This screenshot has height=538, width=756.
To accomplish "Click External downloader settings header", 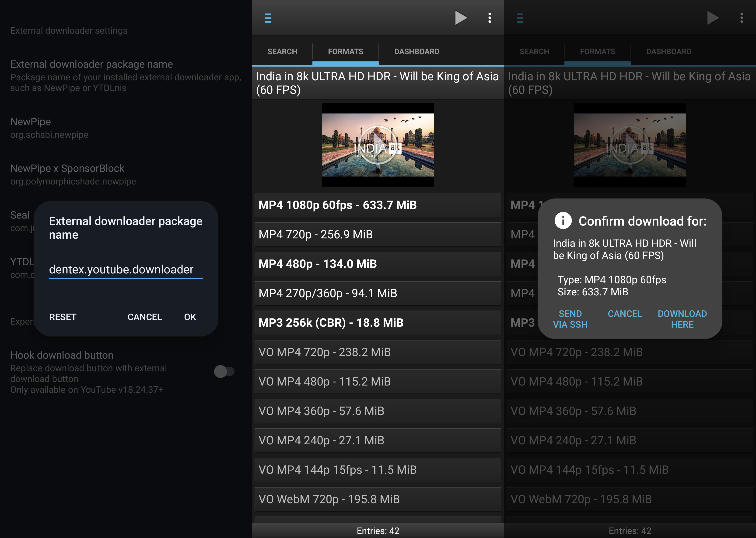I will pos(69,31).
